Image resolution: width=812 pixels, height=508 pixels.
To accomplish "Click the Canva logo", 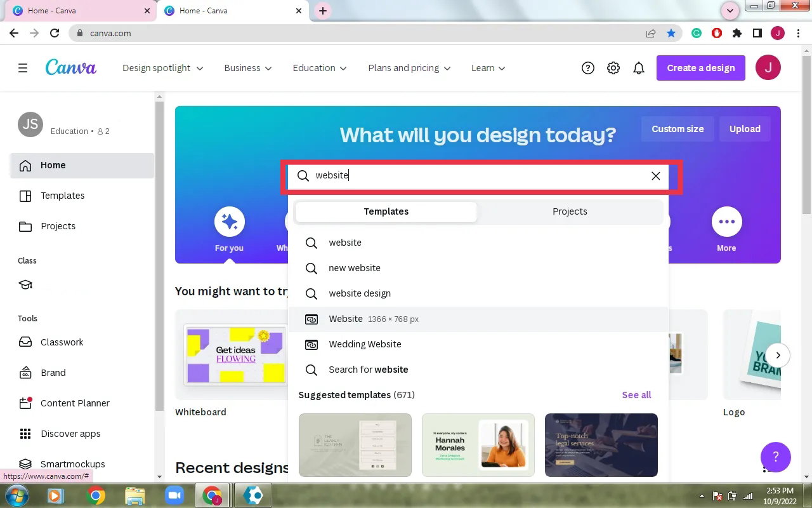I will (71, 67).
